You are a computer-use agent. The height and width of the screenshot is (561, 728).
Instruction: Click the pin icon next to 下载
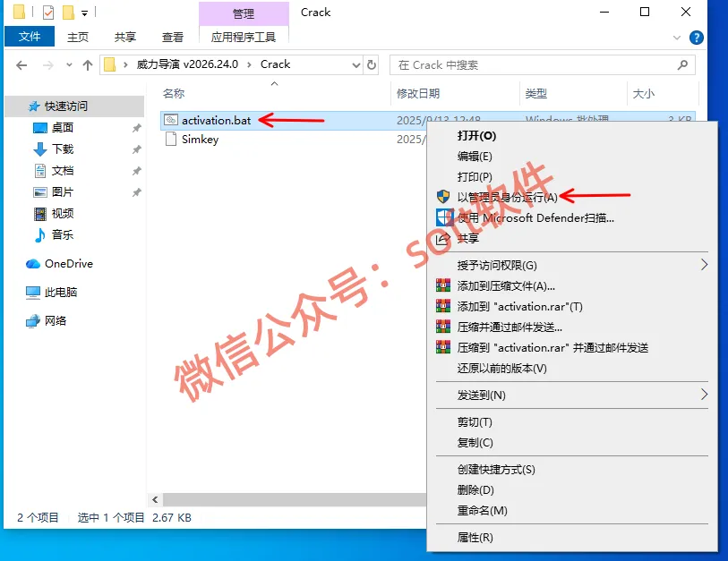(x=136, y=149)
